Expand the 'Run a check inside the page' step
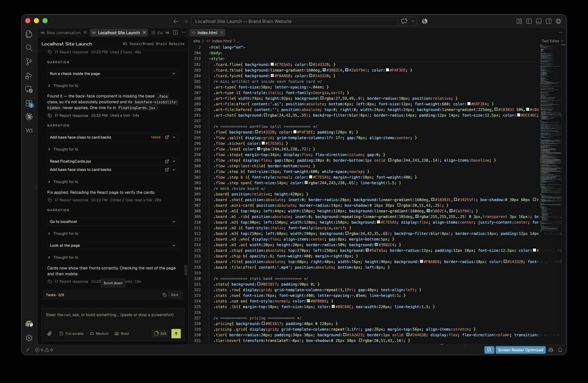Viewport: 588px width, 383px height. click(x=113, y=74)
